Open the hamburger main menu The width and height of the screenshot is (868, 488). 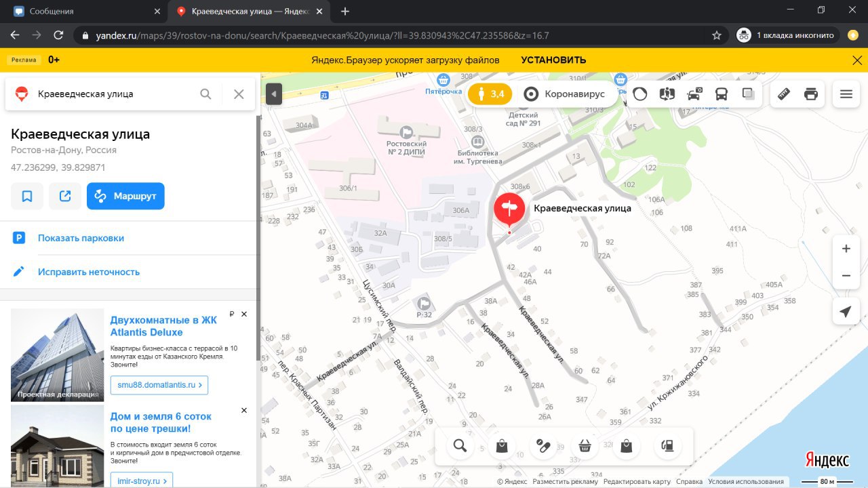pyautogui.click(x=846, y=94)
